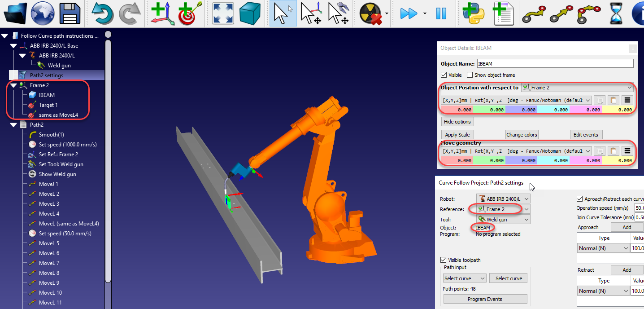The width and height of the screenshot is (644, 309).
Task: Click the Hide options button
Action: [x=457, y=122]
